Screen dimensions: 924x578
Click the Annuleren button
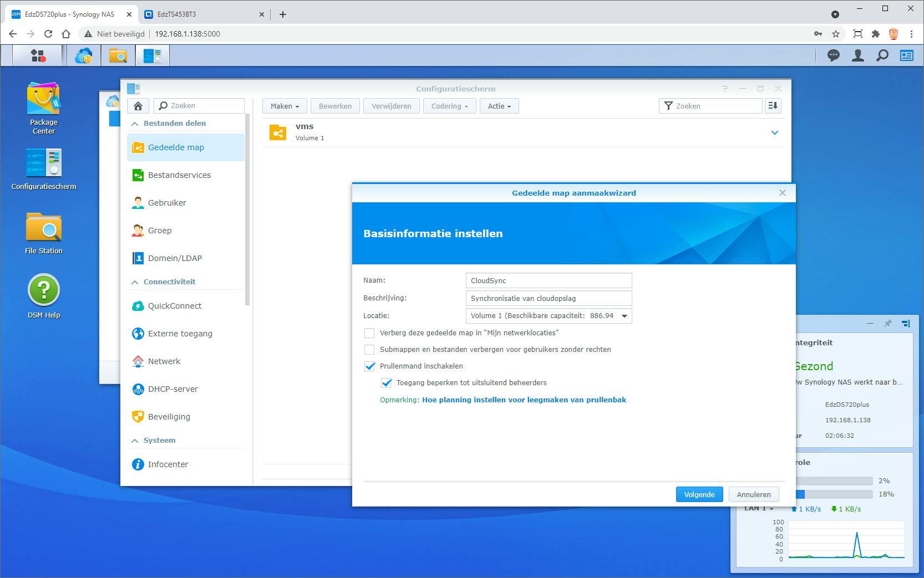pos(754,494)
